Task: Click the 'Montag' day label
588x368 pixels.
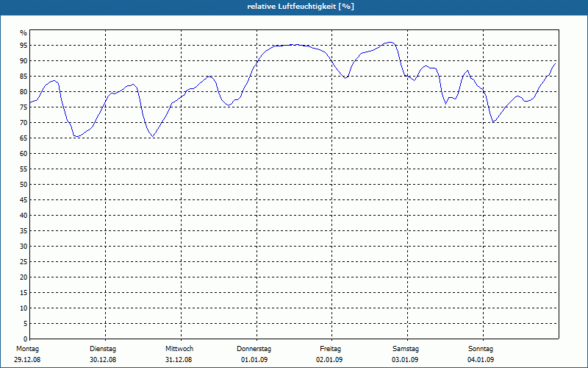Action: pyautogui.click(x=27, y=349)
